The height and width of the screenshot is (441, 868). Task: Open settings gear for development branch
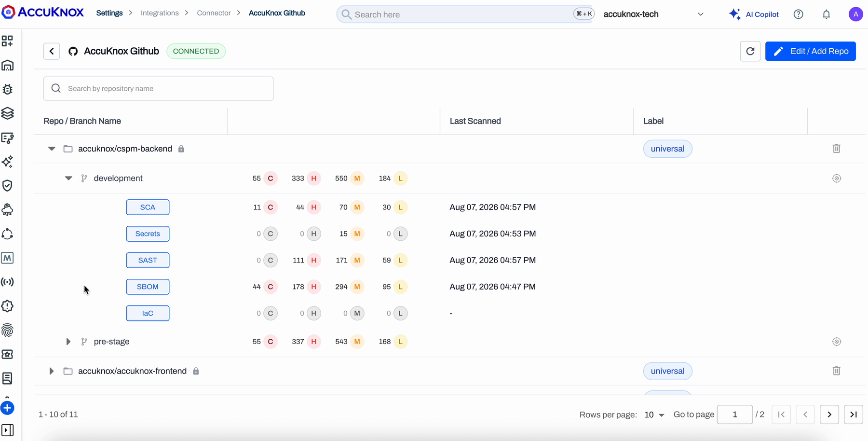click(836, 179)
